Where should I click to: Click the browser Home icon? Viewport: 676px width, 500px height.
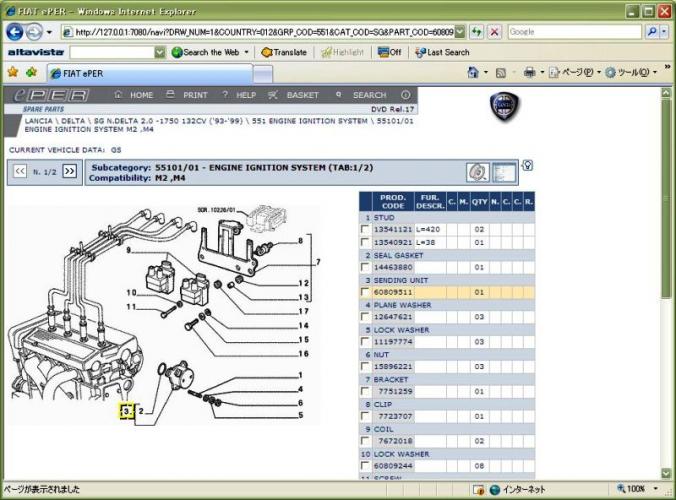click(473, 72)
